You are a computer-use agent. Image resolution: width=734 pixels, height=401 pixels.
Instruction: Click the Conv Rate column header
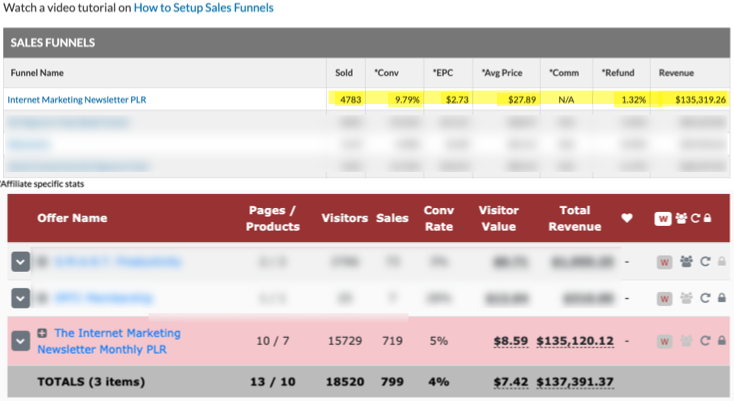pos(439,219)
